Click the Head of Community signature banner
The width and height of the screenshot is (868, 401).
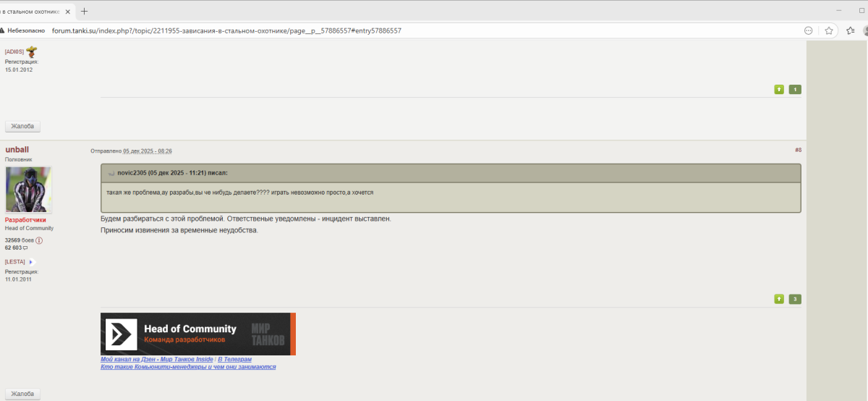point(198,334)
